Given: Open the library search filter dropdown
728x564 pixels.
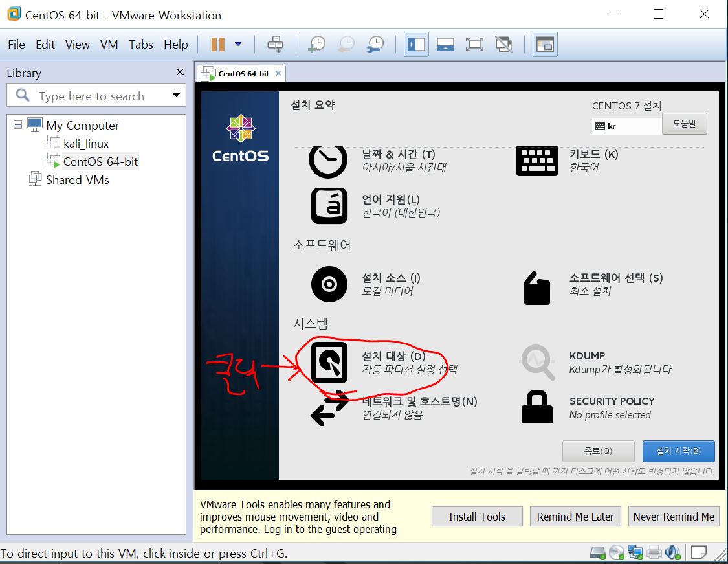Looking at the screenshot, I should click(x=176, y=95).
